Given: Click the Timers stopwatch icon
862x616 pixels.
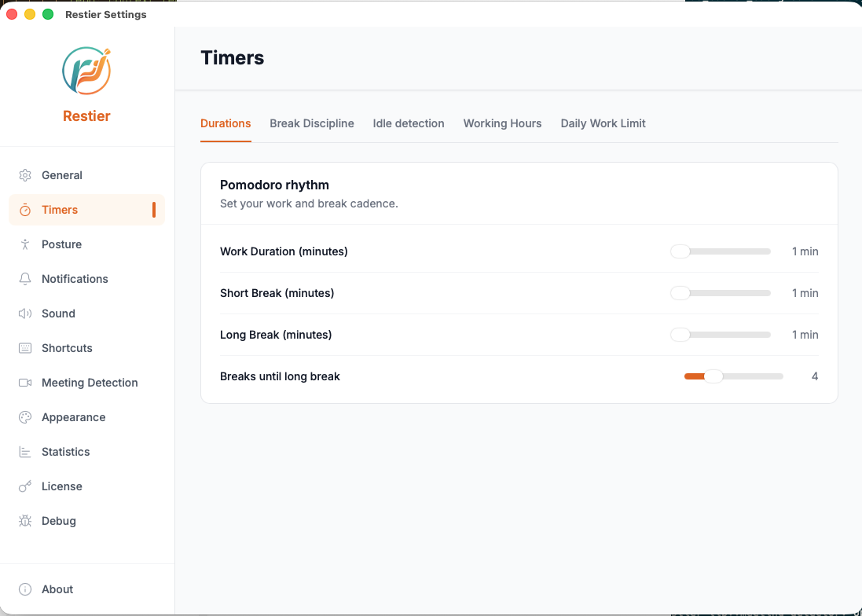Looking at the screenshot, I should click(25, 210).
